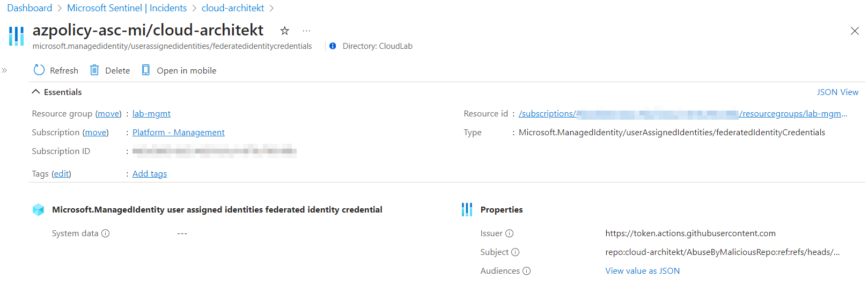Close the resource blade with X
Image resolution: width=868 pixels, height=307 pixels.
tap(855, 31)
